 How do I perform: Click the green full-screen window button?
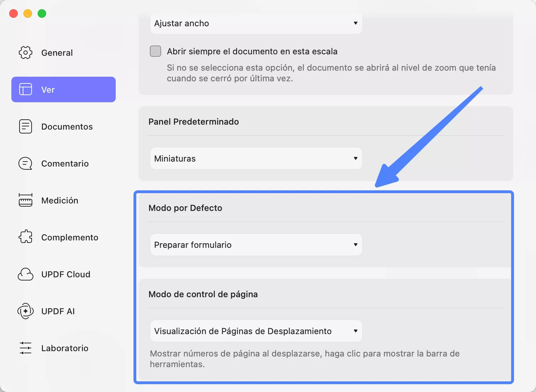pos(42,13)
